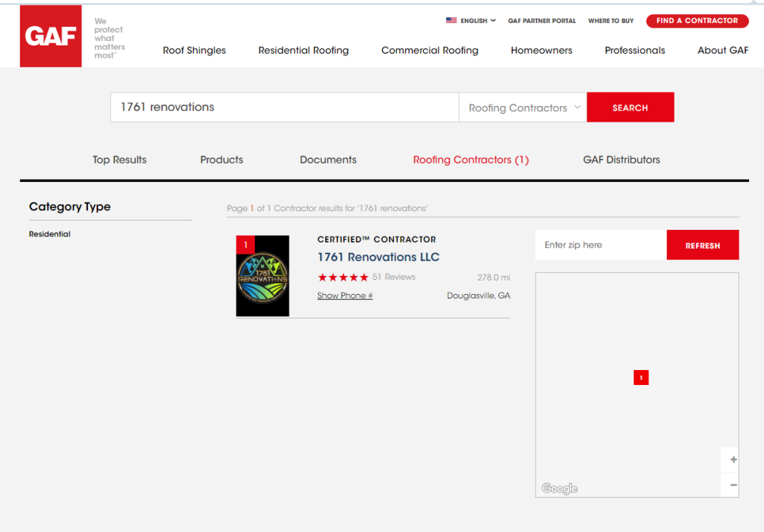Switch to Top Results tab
Screen dimensions: 764x532
119,160
